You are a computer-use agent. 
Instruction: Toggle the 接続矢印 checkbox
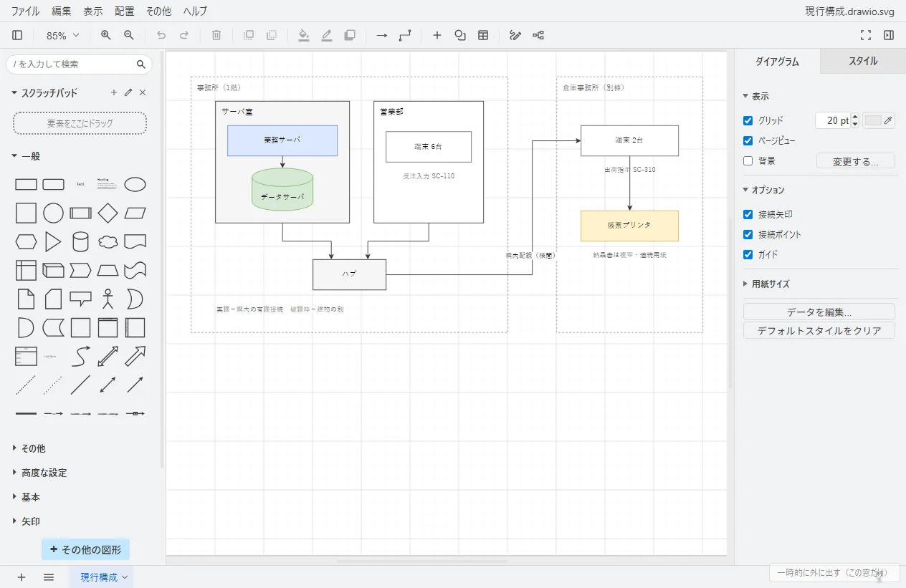pos(748,214)
